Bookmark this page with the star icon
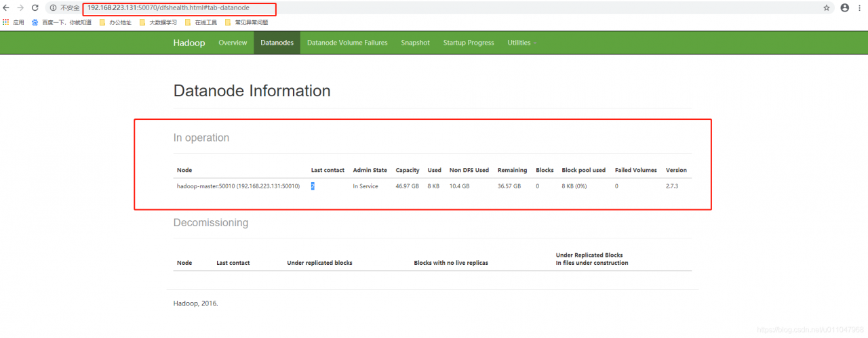 (827, 8)
